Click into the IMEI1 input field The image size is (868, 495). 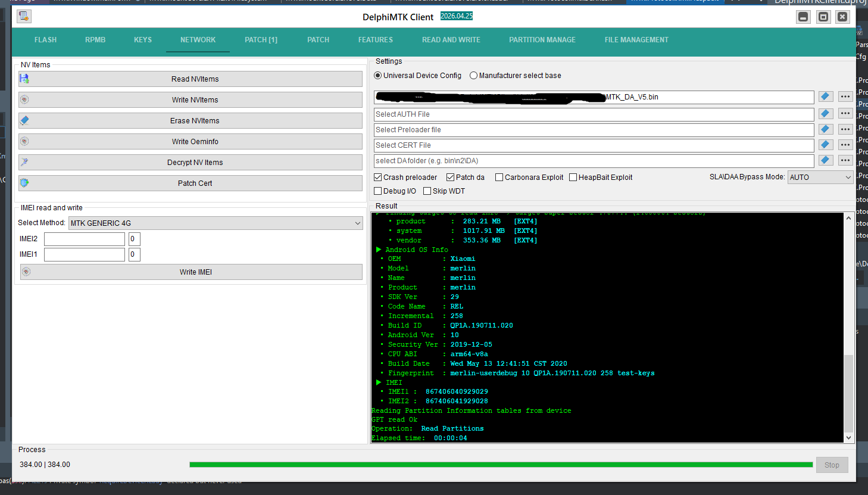coord(84,254)
